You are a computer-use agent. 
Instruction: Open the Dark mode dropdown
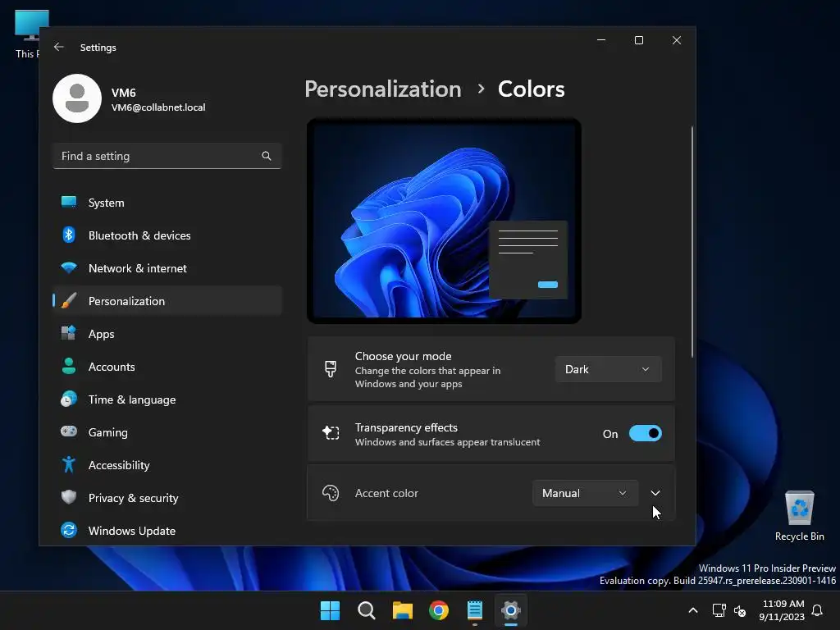[x=608, y=369]
